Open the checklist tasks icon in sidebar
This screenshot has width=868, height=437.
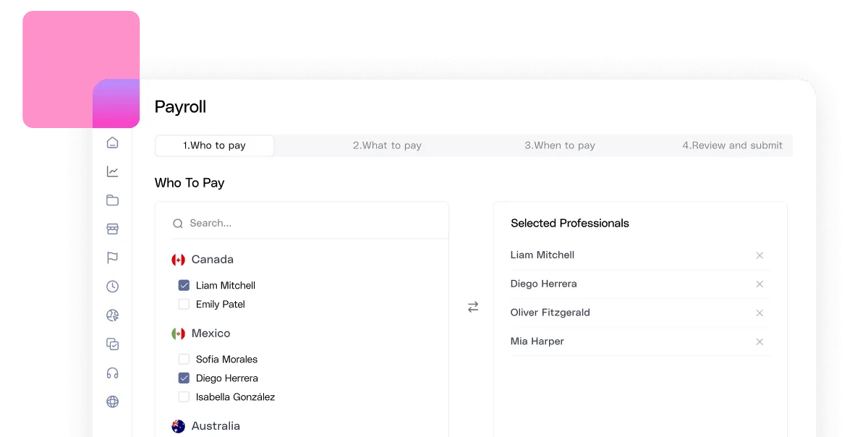point(112,344)
